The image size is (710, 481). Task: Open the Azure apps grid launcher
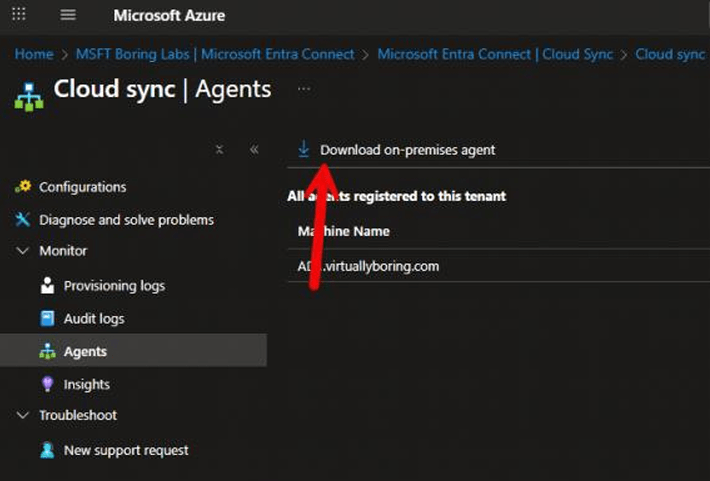click(x=19, y=14)
